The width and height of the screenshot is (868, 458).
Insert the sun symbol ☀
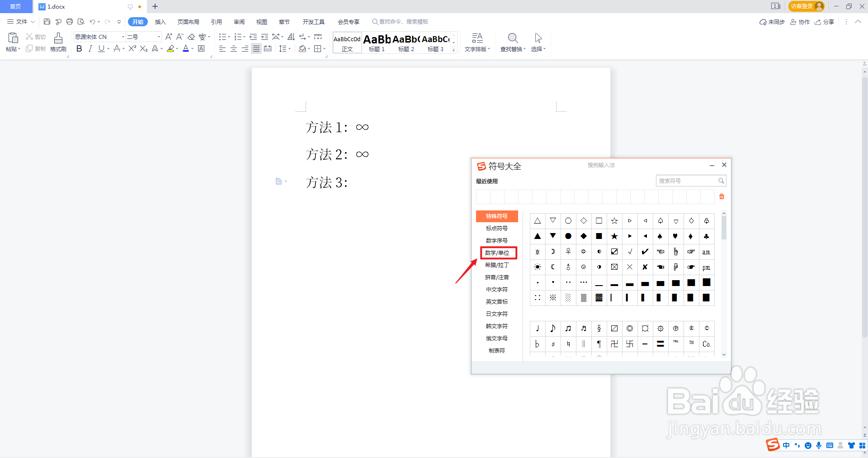point(538,267)
